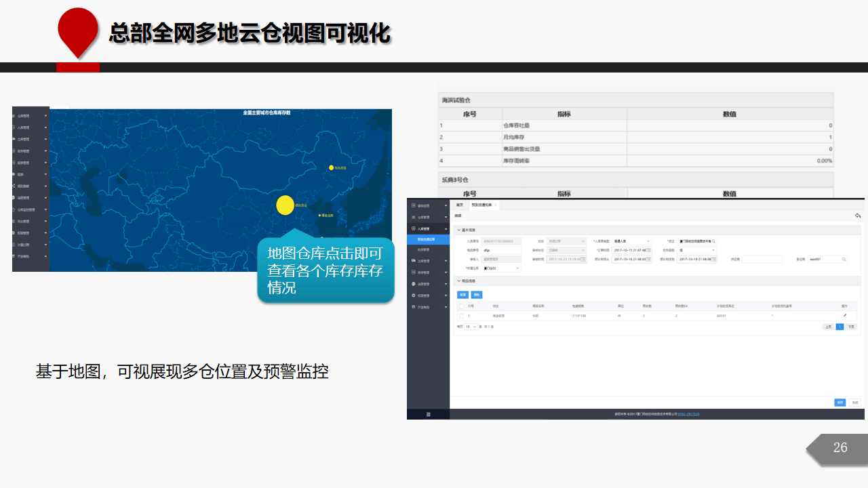Viewport: 868px width, 488px height.
Task: Open the 优先级别 dropdown showing 低
Action: pyautogui.click(x=697, y=250)
